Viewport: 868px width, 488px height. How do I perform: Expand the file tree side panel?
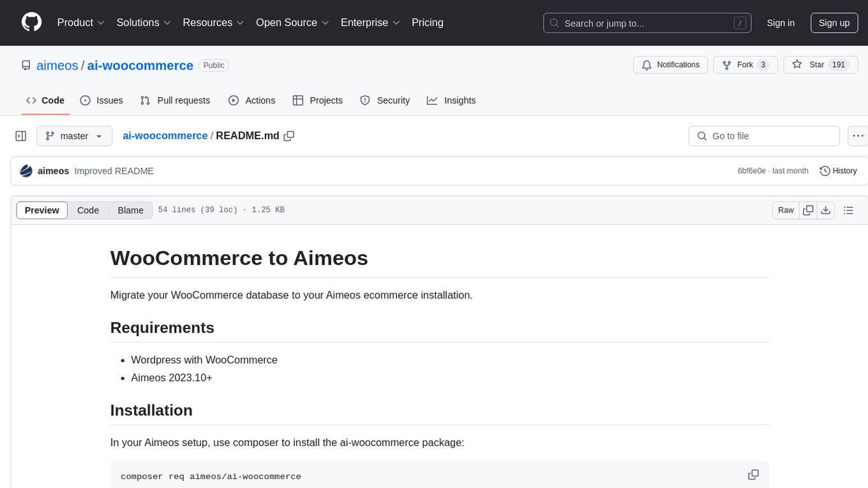(21, 136)
